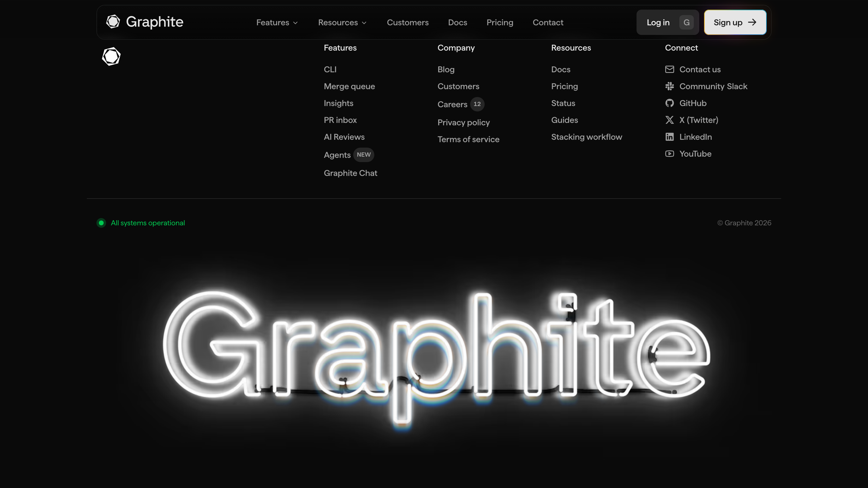This screenshot has height=488, width=868.
Task: Expand the Resources dropdown chevron
Action: (364, 23)
